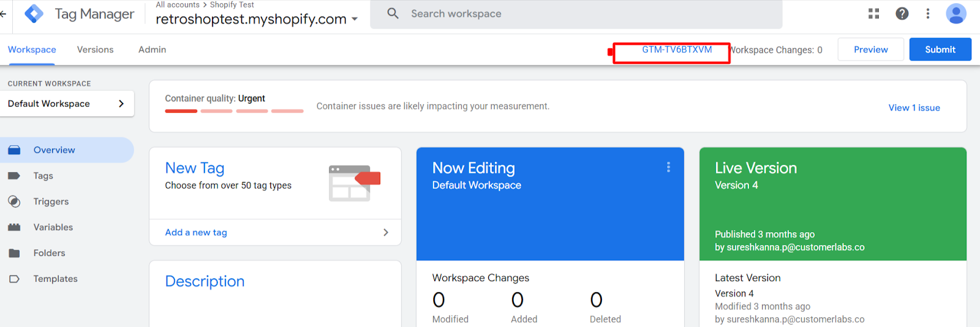Click the user account avatar
Viewport: 980px width, 327px height.
tap(956, 13)
